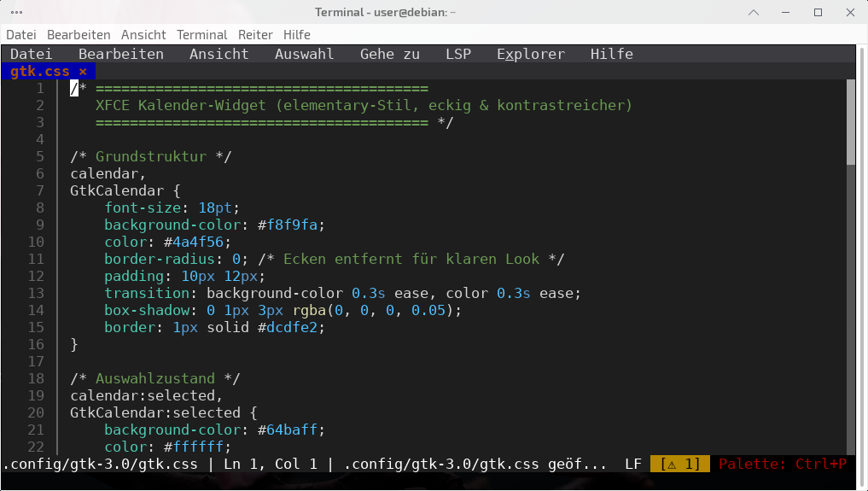
Task: Open the editor's Explorer menu
Action: pyautogui.click(x=530, y=54)
